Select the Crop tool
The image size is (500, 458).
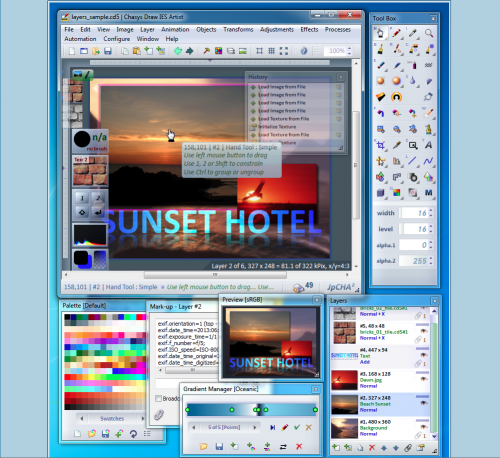(380, 145)
